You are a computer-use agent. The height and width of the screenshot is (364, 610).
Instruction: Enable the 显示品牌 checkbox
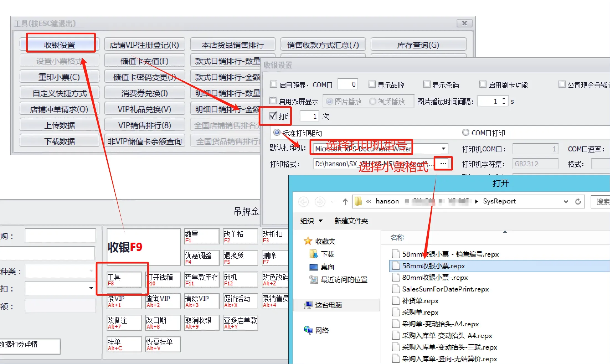click(372, 84)
